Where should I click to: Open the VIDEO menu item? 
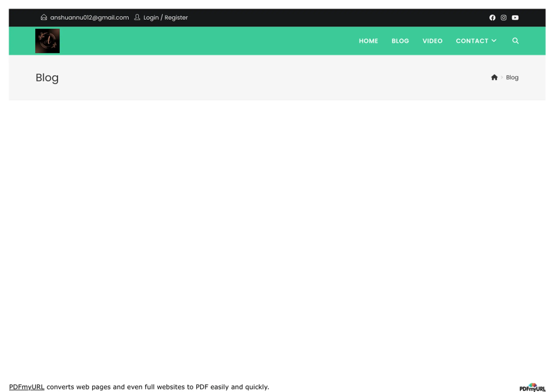433,41
